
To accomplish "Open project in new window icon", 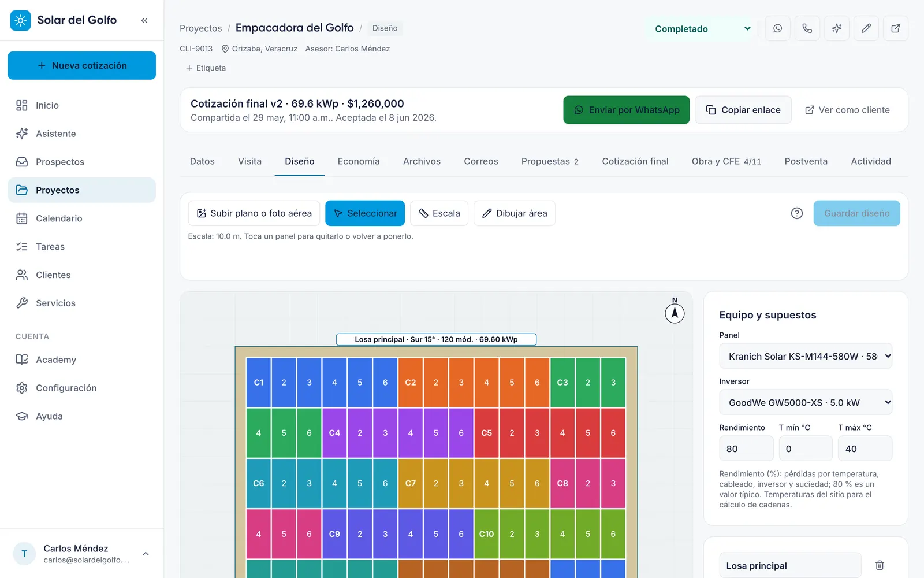I will pyautogui.click(x=895, y=28).
